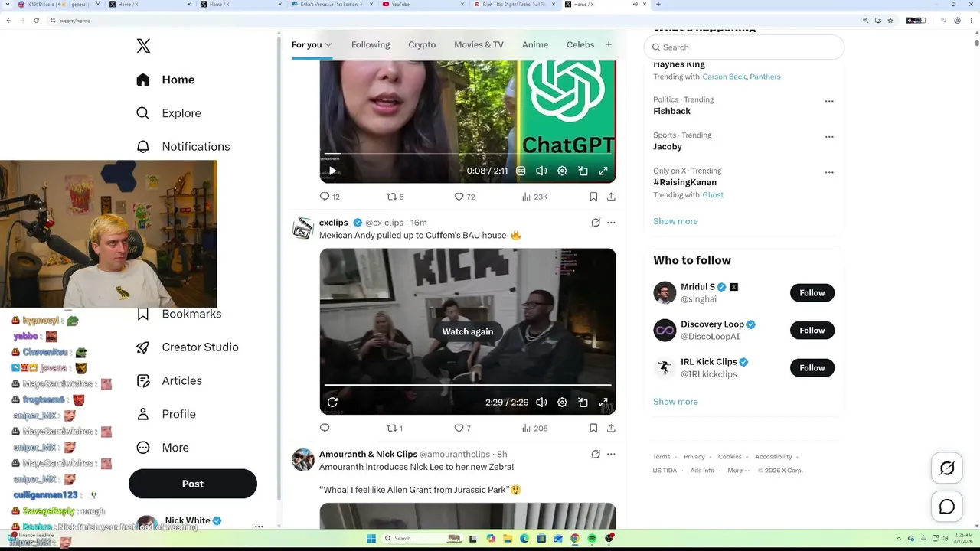Open more options on Amouranth & Nick Clips post

[611, 454]
